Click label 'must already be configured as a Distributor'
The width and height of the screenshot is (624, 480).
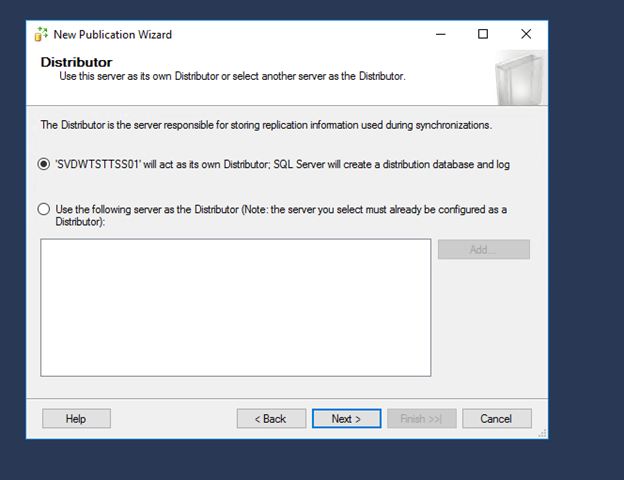coord(281,215)
